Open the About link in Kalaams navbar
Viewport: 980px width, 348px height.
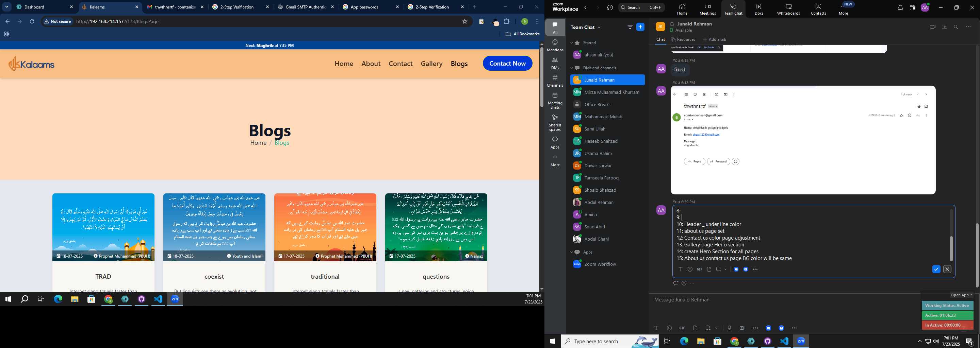click(x=371, y=64)
